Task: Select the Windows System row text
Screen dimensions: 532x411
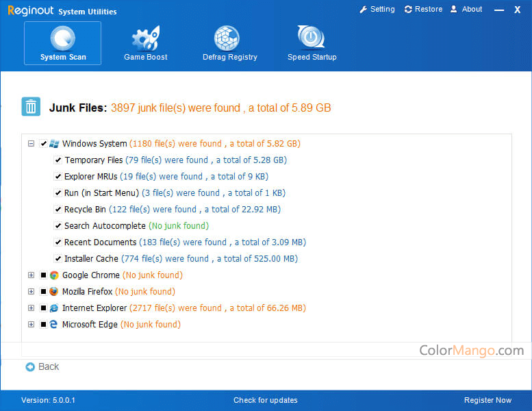Action: pyautogui.click(x=181, y=144)
